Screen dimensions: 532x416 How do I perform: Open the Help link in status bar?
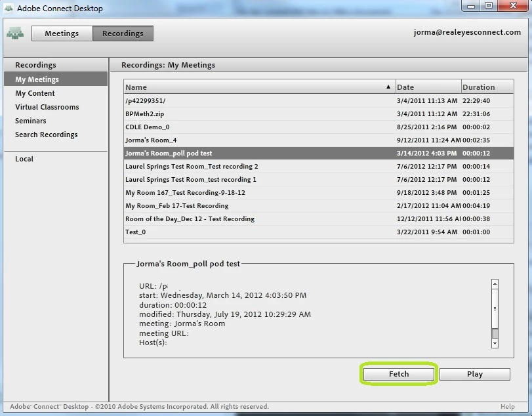507,407
